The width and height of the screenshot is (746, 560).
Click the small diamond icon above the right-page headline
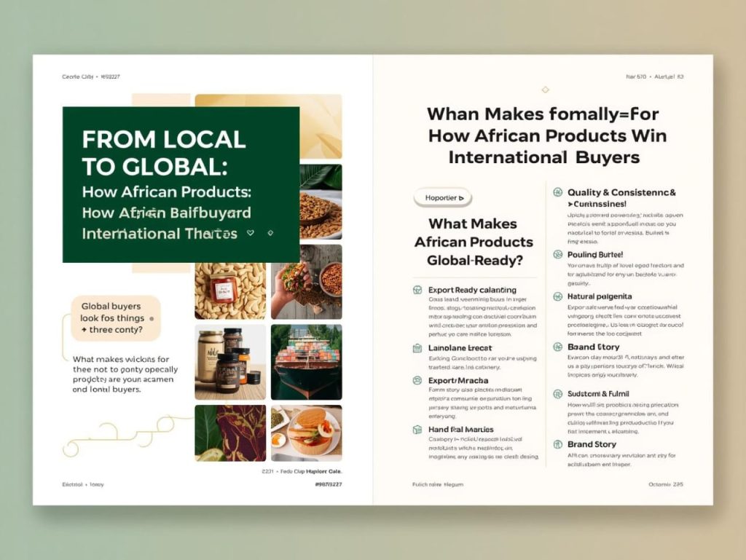coord(545,90)
